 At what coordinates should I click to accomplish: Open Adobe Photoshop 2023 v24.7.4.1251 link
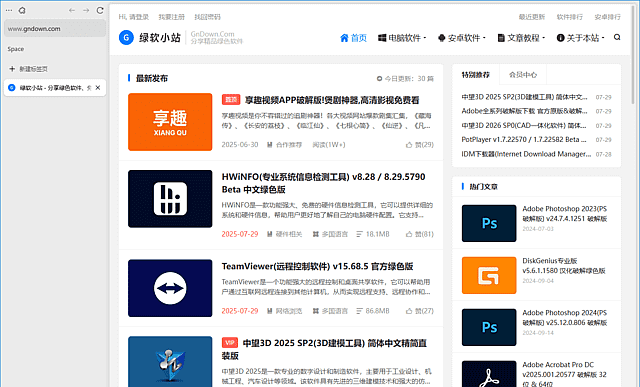click(x=565, y=214)
